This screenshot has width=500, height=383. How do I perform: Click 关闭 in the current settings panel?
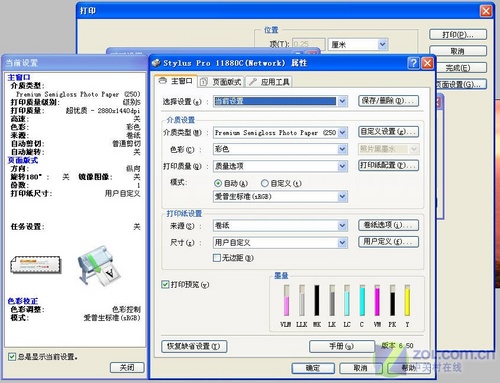(127, 367)
